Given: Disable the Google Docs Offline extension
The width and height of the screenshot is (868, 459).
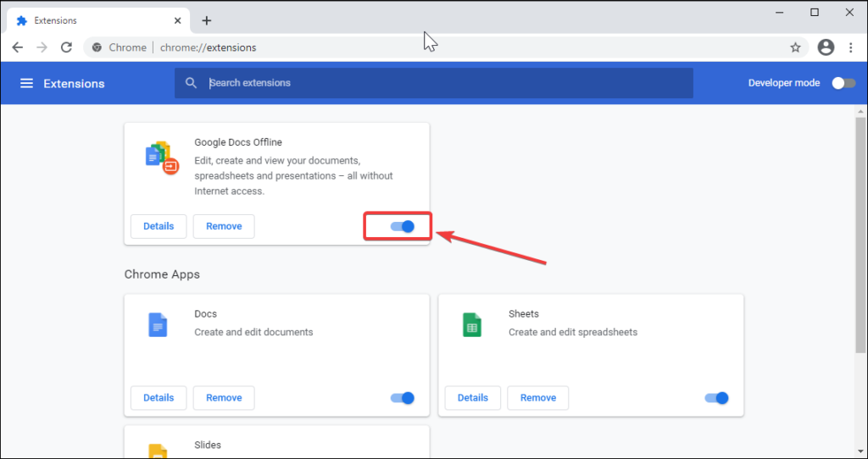Looking at the screenshot, I should (x=403, y=226).
